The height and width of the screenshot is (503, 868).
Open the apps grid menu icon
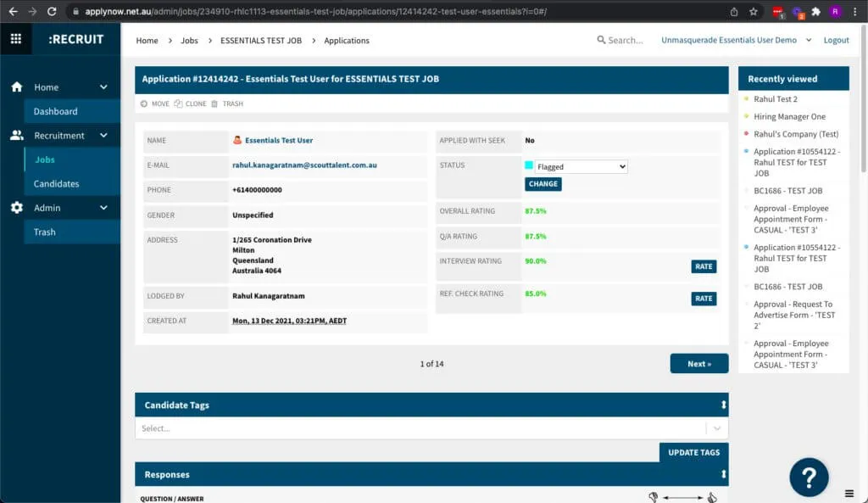coord(16,39)
